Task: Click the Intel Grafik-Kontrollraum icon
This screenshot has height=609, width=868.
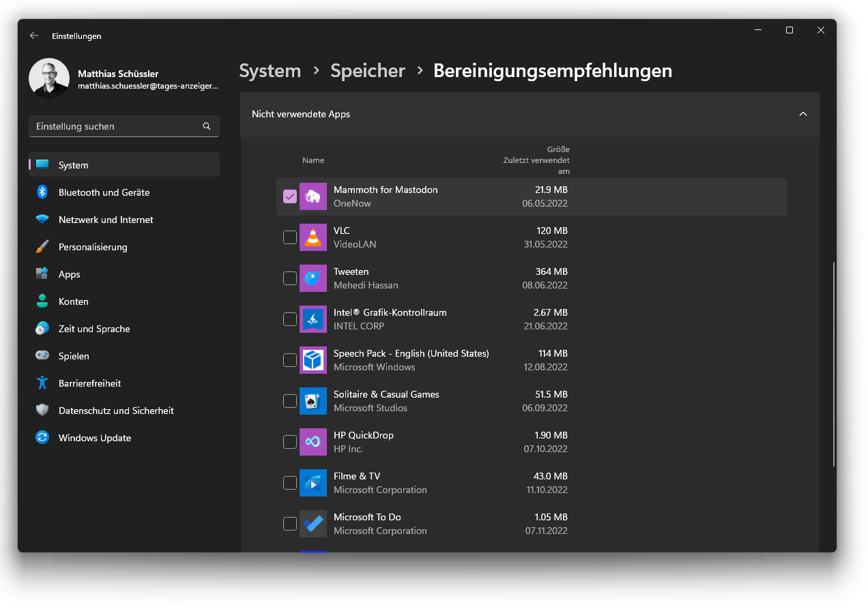Action: (313, 319)
